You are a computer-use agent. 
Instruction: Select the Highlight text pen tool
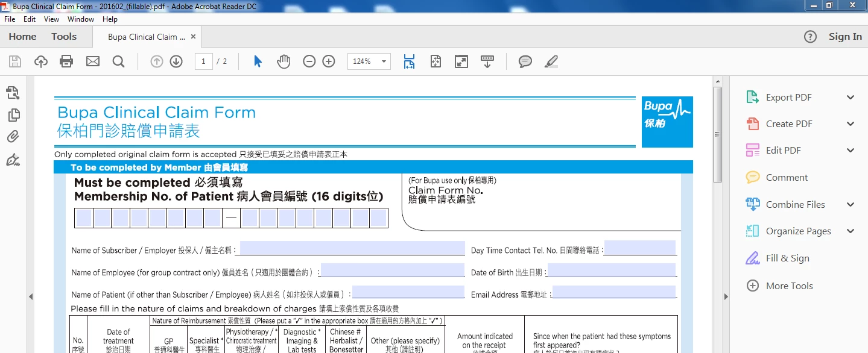551,61
